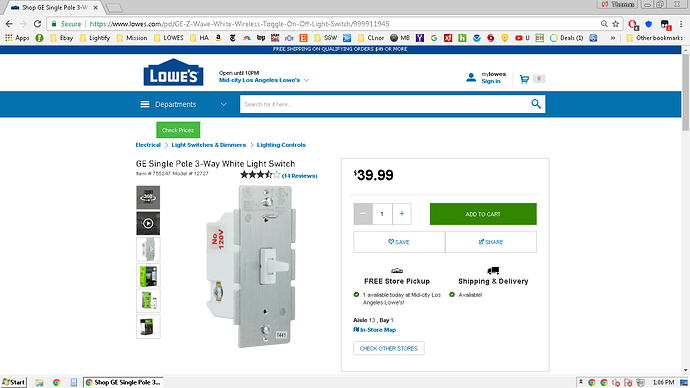The width and height of the screenshot is (690, 388).
Task: Open the Light Switches & Dimmers breadcrumb
Action: pyautogui.click(x=209, y=145)
